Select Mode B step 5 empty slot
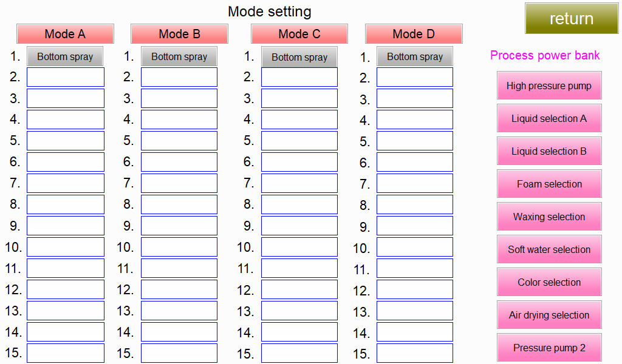 (x=179, y=141)
